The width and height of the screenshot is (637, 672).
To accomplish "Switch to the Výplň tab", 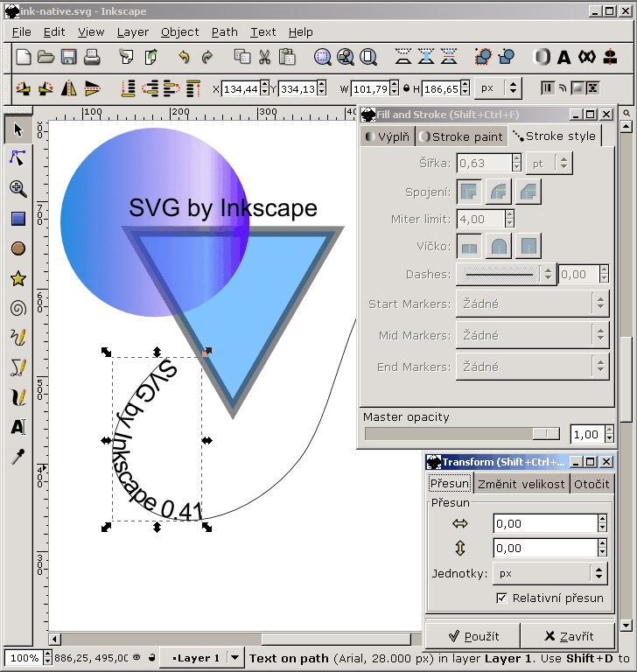I will (x=388, y=136).
